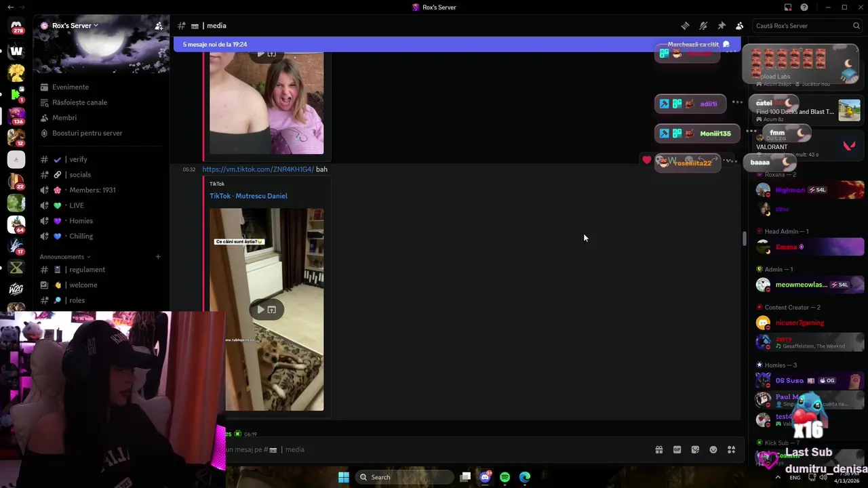Screen dimensions: 868x488
Task: Click inbox icon in title bar
Action: (788, 7)
